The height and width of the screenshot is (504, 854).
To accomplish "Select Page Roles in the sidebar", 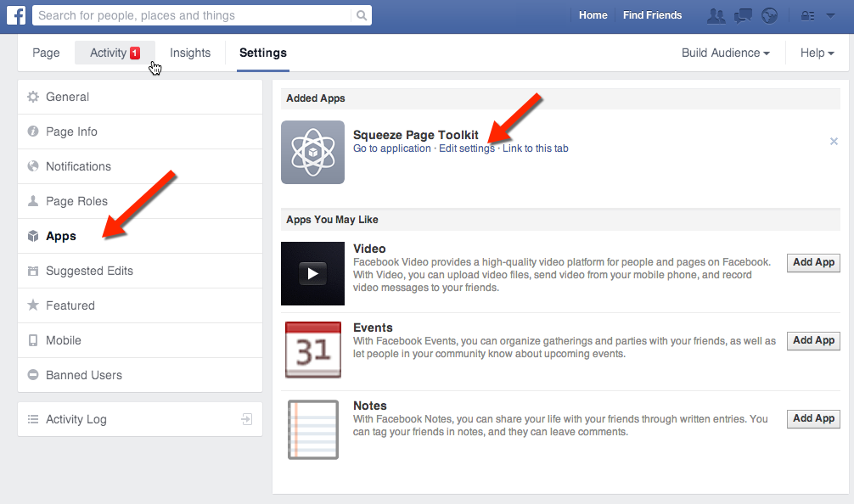I will (76, 201).
